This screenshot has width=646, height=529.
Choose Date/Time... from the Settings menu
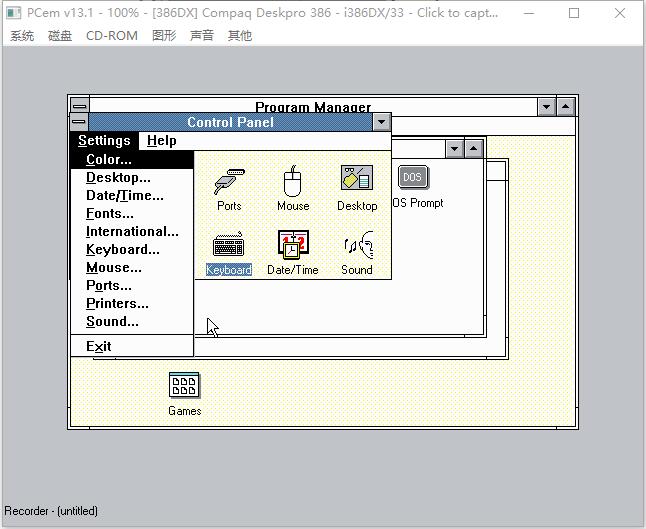(132, 195)
